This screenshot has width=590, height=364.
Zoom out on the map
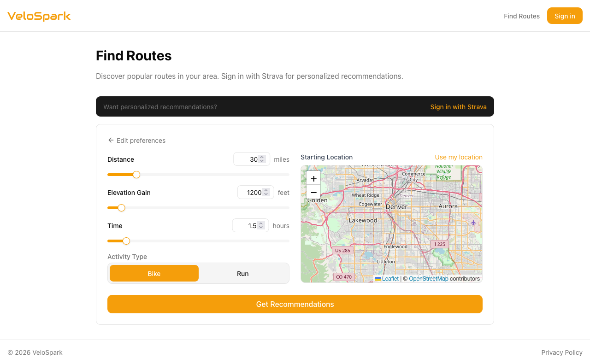(313, 192)
